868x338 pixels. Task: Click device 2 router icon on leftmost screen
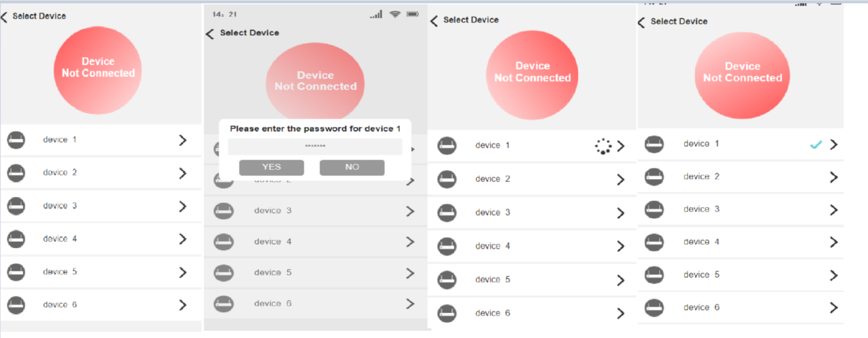[x=16, y=173]
